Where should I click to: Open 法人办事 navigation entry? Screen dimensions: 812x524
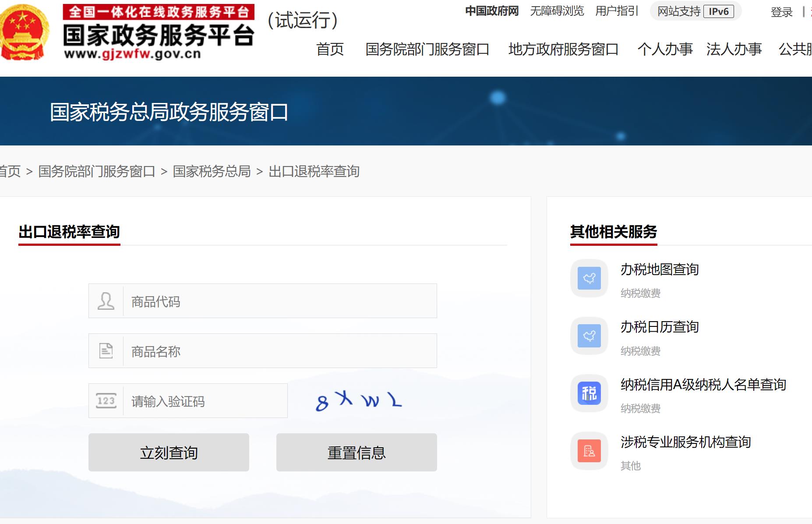click(734, 50)
